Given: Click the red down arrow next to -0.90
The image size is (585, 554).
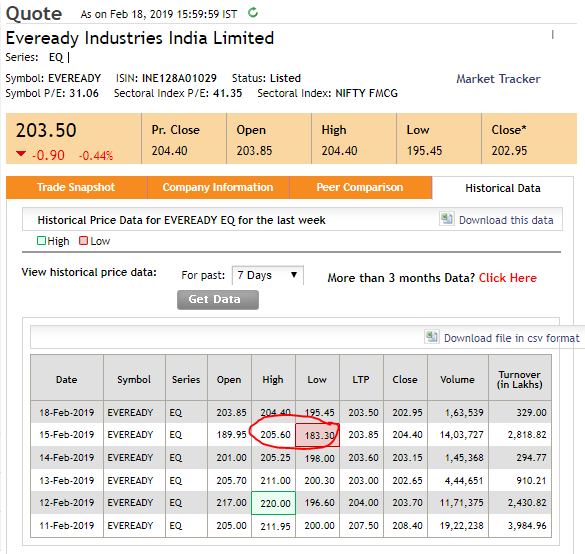Looking at the screenshot, I should click(x=21, y=153).
